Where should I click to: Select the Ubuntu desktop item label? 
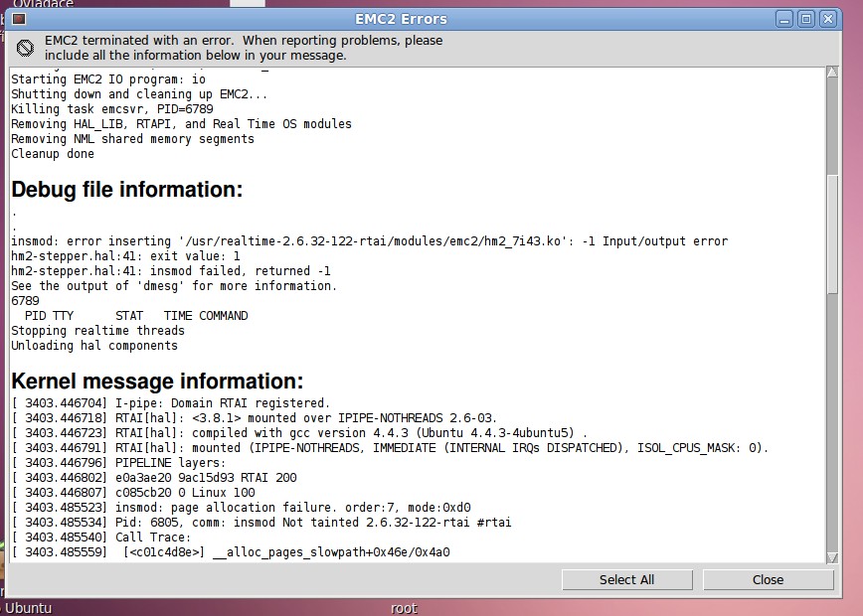click(28, 608)
